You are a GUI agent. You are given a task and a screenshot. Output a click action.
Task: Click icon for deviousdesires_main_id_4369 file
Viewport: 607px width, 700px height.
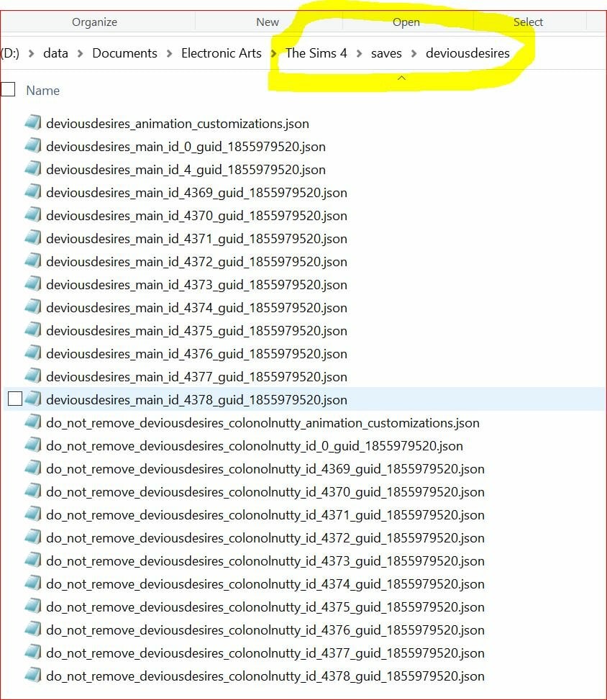coord(33,191)
